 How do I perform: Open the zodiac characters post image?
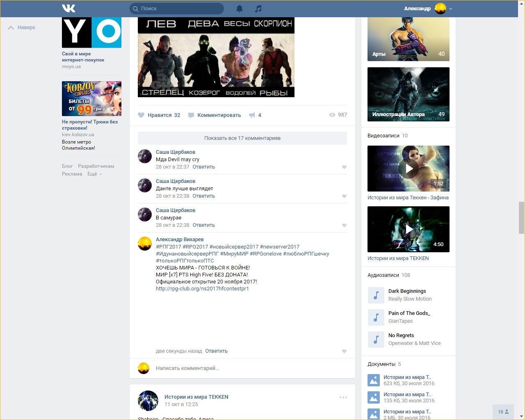click(x=216, y=57)
